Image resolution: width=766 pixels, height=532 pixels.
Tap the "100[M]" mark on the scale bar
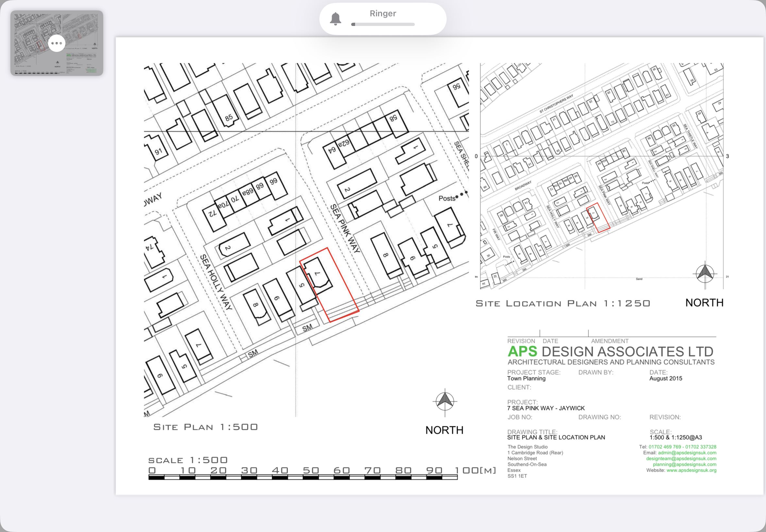(x=475, y=470)
